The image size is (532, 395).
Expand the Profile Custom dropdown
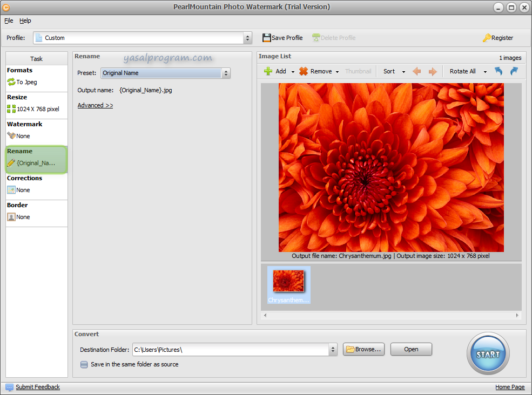[x=247, y=38]
